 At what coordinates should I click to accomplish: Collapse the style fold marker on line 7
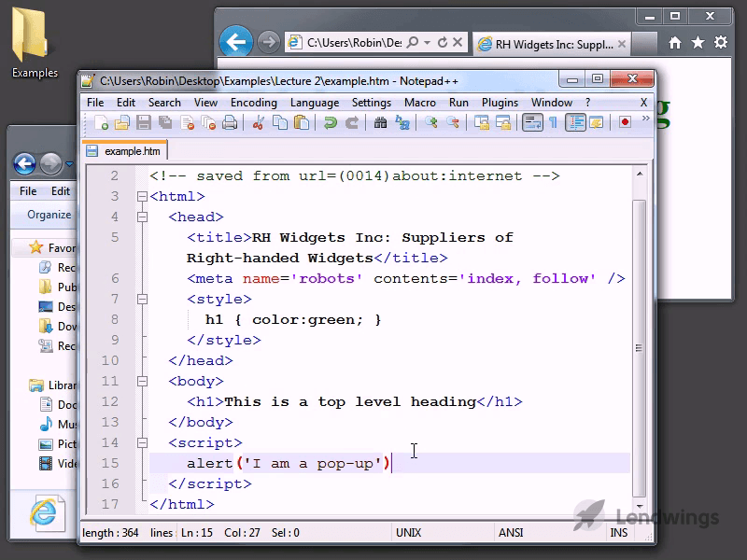142,299
